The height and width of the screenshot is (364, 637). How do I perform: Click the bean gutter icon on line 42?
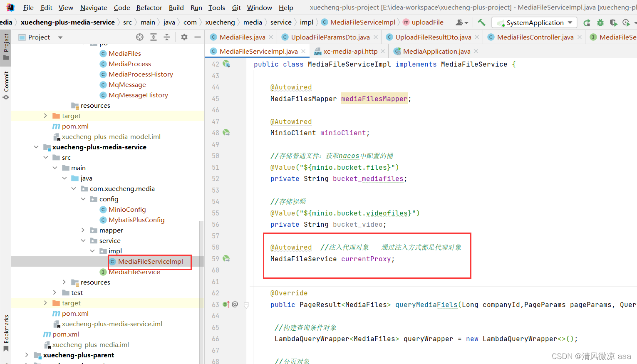click(x=226, y=64)
